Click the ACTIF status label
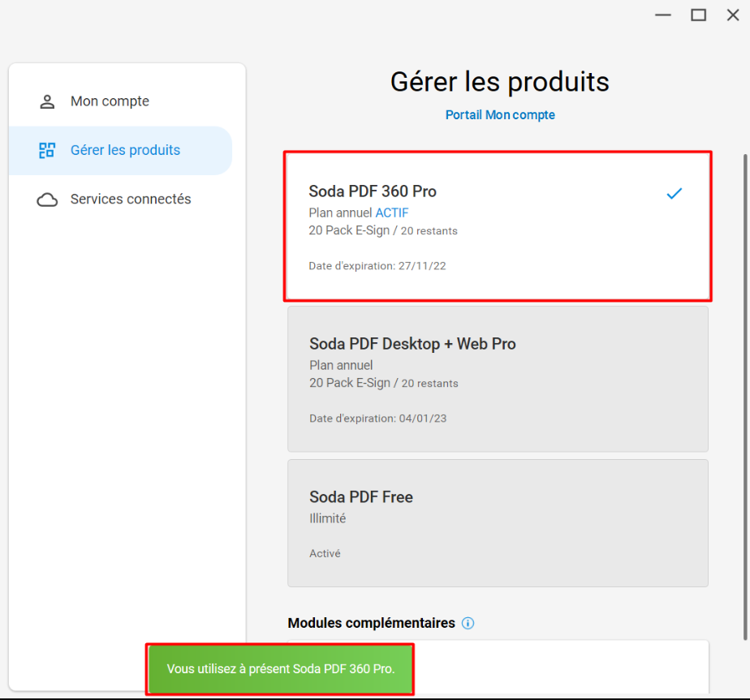 (x=392, y=213)
